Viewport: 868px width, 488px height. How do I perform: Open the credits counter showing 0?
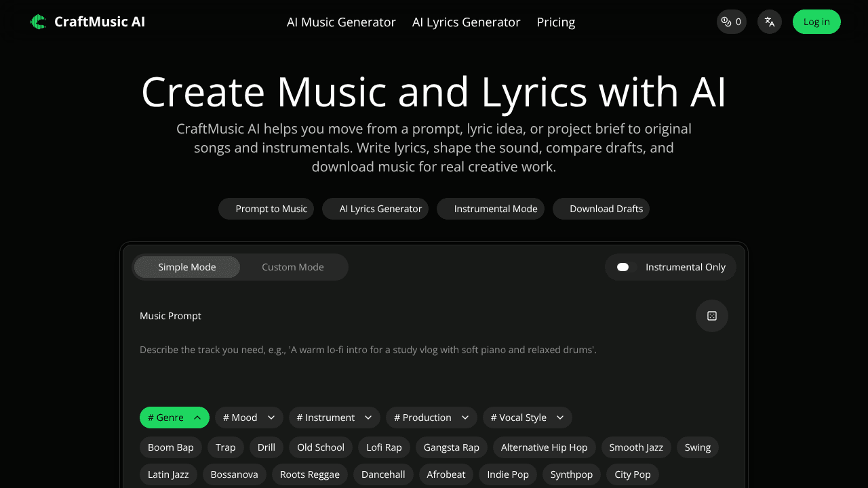(732, 22)
